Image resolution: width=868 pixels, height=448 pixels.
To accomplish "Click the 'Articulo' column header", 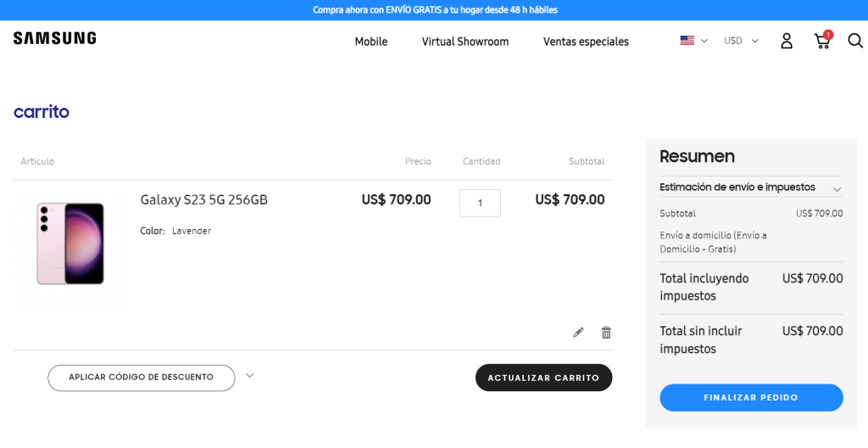I will (37, 161).
